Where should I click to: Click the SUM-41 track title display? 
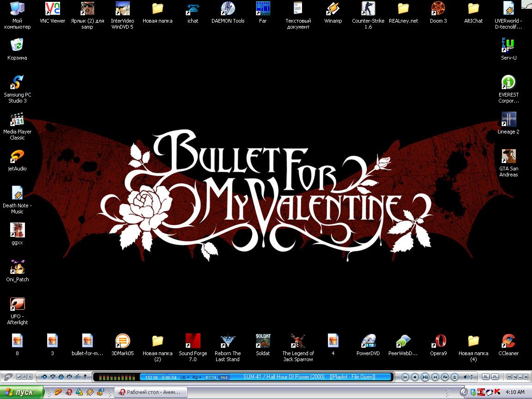(x=309, y=377)
